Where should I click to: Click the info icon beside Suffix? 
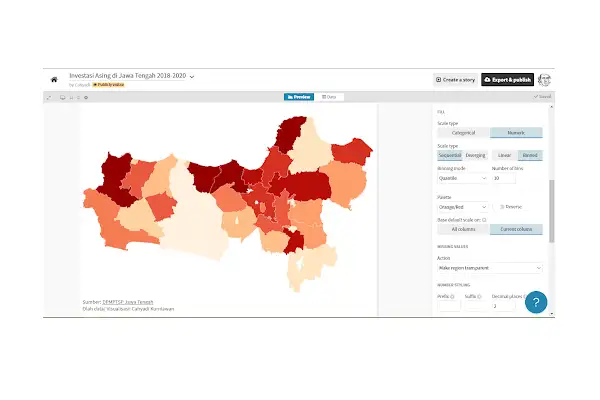pyautogui.click(x=479, y=297)
